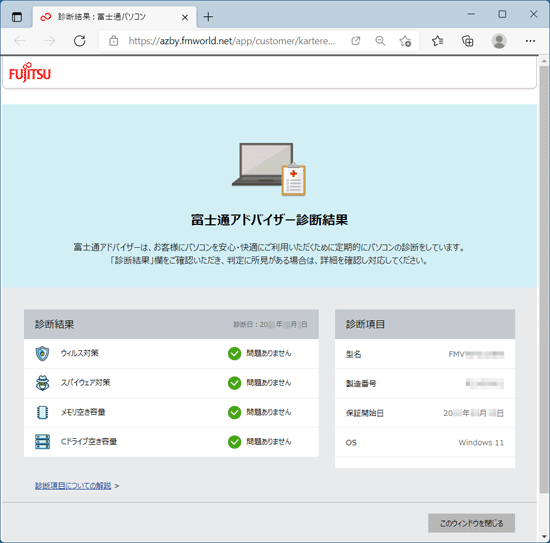Click the green checkmark for ウイルス対策
The height and width of the screenshot is (543, 550).
(x=234, y=354)
